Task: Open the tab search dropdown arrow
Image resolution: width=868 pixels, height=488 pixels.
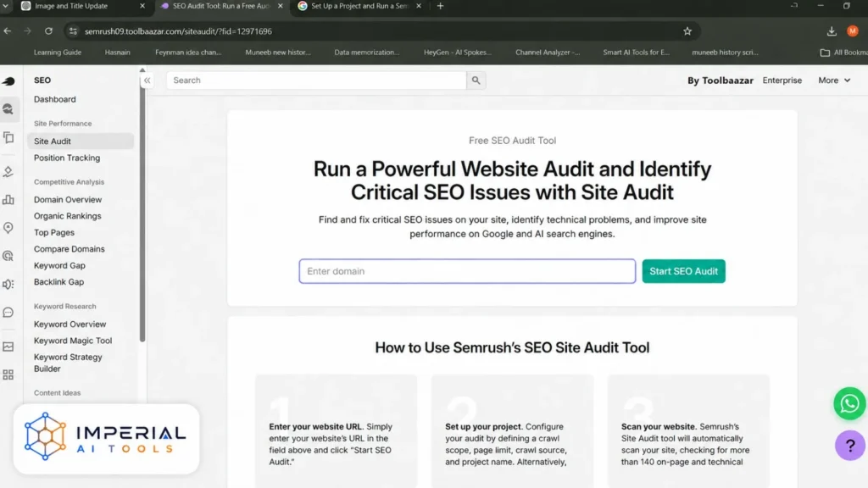Action: click(5, 6)
